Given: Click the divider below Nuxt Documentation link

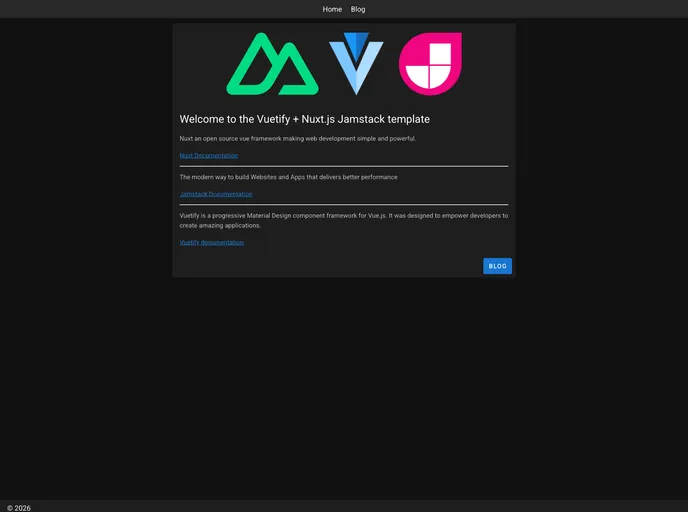Looking at the screenshot, I should click(x=343, y=166).
